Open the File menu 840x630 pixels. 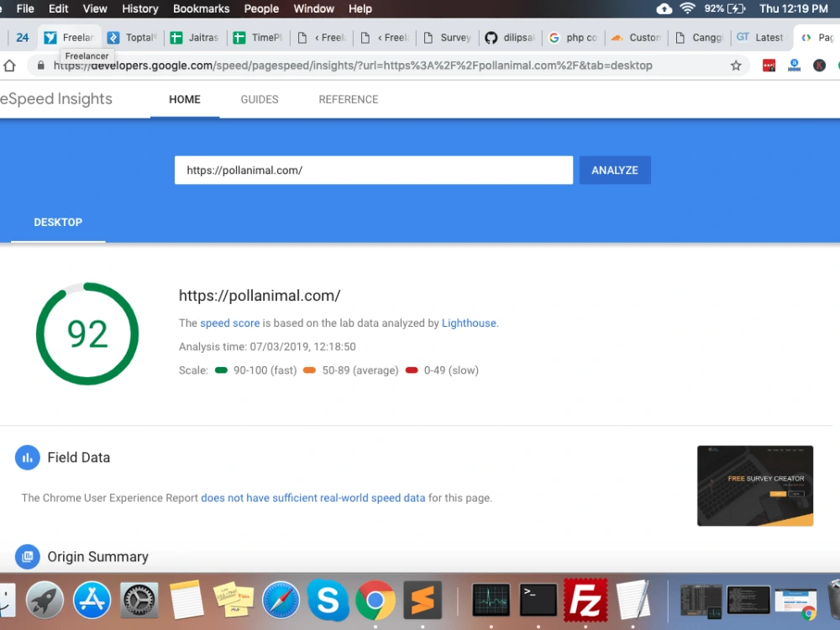pyautogui.click(x=25, y=8)
